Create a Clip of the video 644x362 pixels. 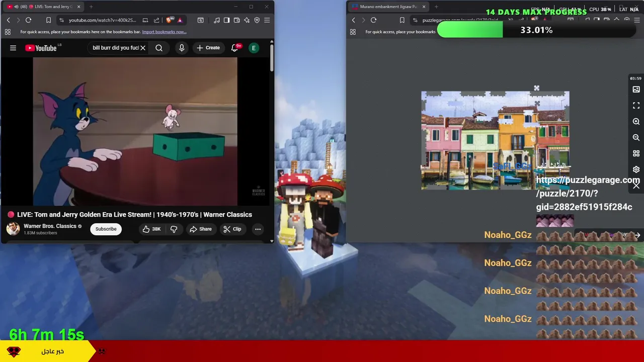click(x=232, y=229)
